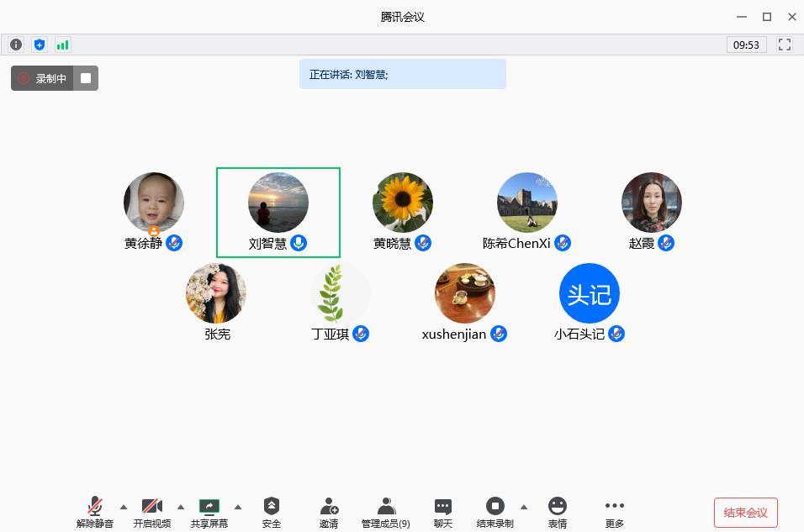Select 刘智慧's sunset avatar
804x532 pixels.
pos(278,203)
